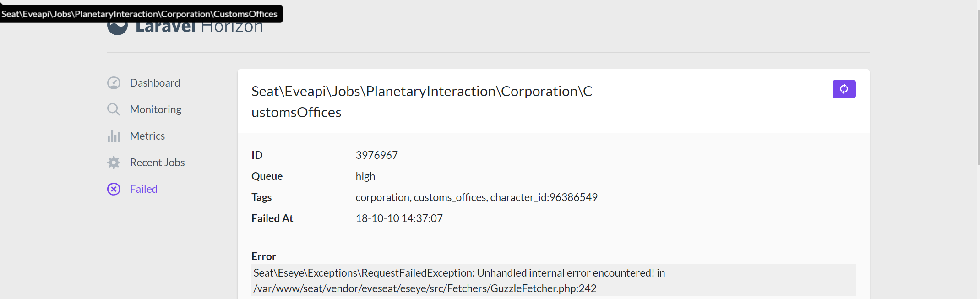This screenshot has height=299, width=980.
Task: Click the black job path tooltip
Action: click(x=141, y=14)
